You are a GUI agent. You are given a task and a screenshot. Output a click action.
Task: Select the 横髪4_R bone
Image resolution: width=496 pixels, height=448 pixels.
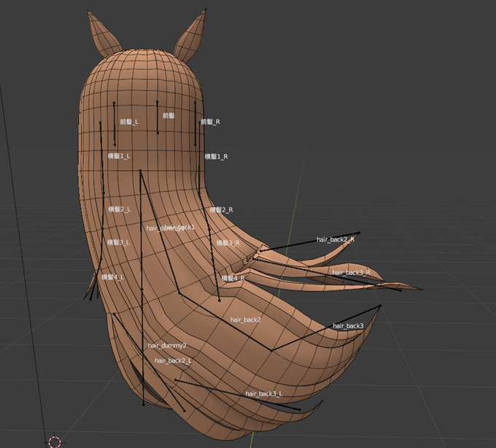[x=233, y=278]
